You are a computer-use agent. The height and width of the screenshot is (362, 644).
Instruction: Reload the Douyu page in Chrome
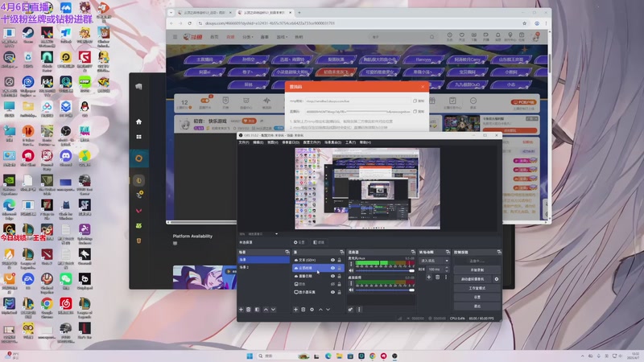[x=190, y=23]
